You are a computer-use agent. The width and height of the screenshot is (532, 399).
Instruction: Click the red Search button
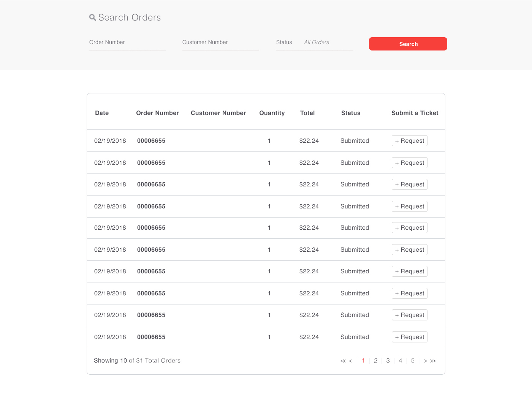[408, 44]
